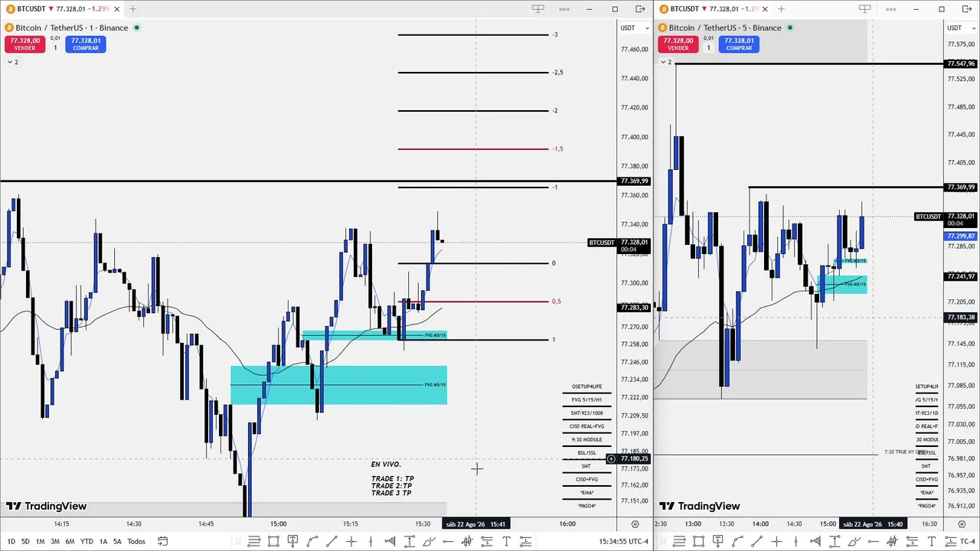980x551 pixels.
Task: Select horizontal ray tool in left window toolbar
Action: (448, 542)
